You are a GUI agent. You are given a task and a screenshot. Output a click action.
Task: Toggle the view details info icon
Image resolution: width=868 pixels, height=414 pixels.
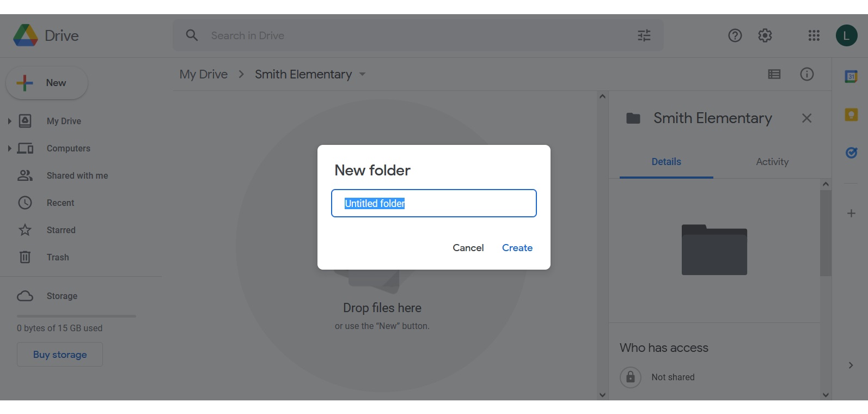(x=807, y=74)
